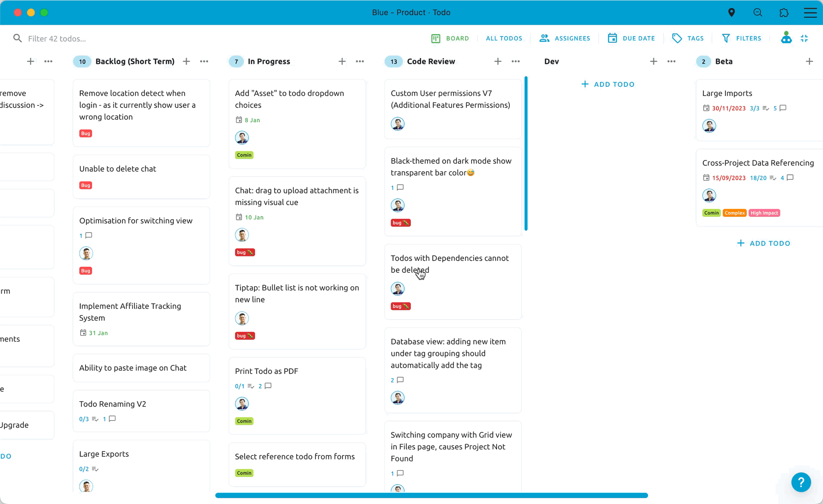Viewport: 823px width, 504px height.
Task: Open Backlog (Short Term) column options menu
Action: [x=204, y=61]
